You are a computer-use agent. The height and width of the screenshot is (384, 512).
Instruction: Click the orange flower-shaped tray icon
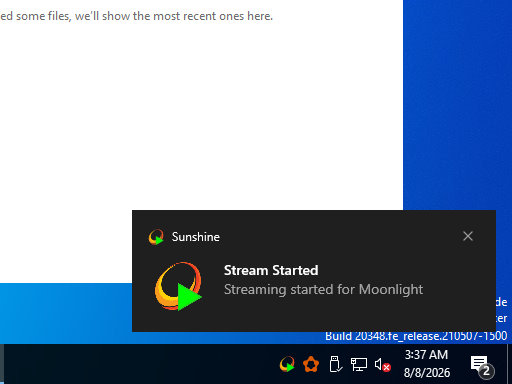pyautogui.click(x=311, y=364)
